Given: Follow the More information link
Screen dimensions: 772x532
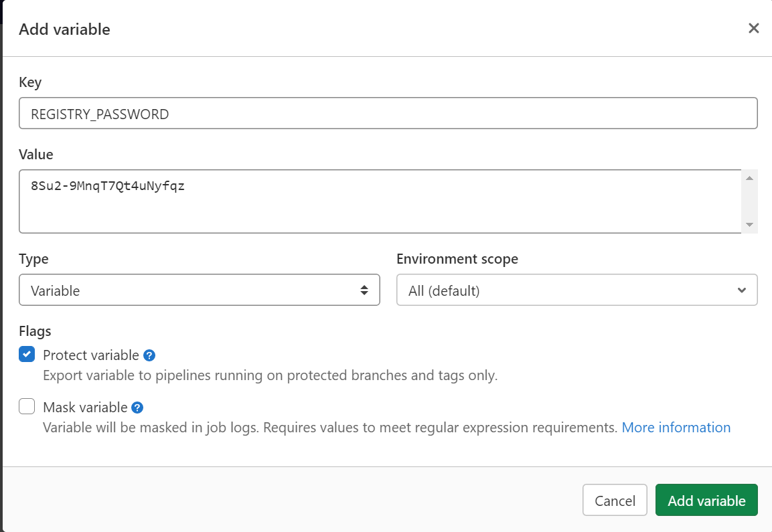Looking at the screenshot, I should pos(676,428).
